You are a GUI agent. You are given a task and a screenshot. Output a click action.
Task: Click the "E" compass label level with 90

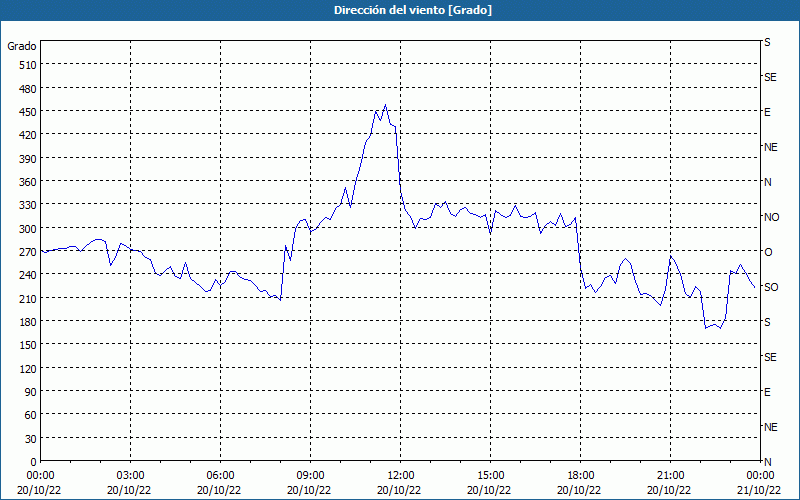pyautogui.click(x=767, y=392)
